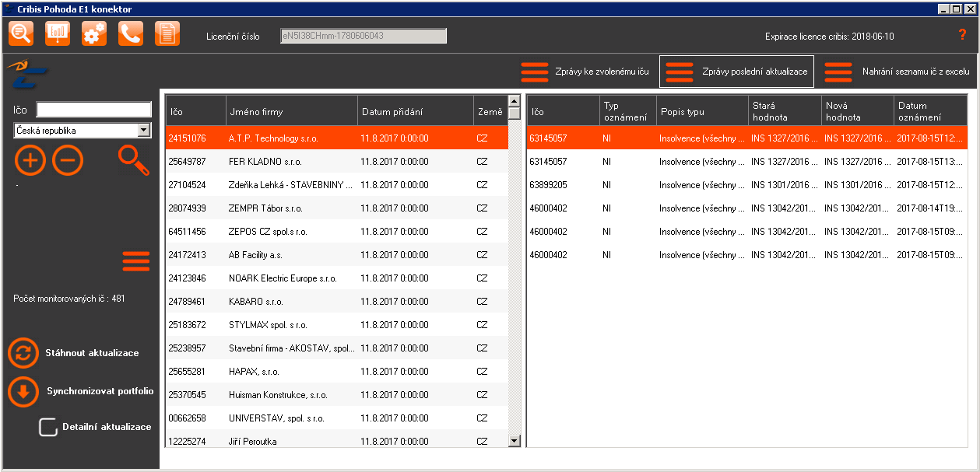Open the document notes toolbar icon
980x472 pixels.
tap(167, 33)
